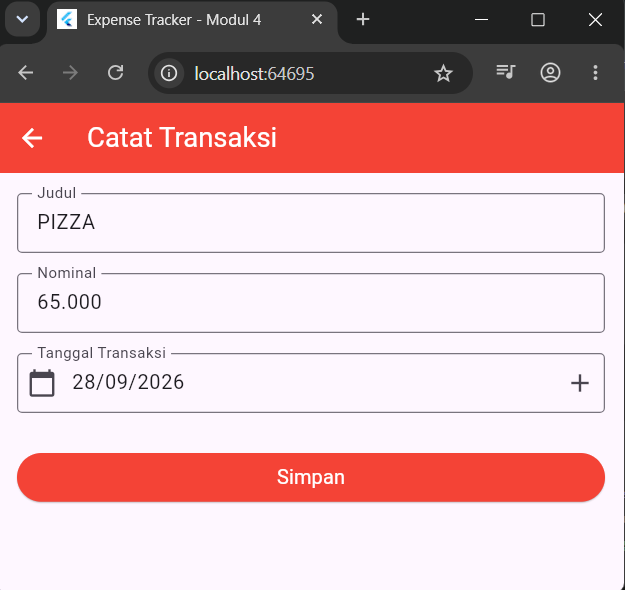Screen dimensions: 625x590
Task: Go back using the Catat Transaksi arrow
Action: [32, 138]
